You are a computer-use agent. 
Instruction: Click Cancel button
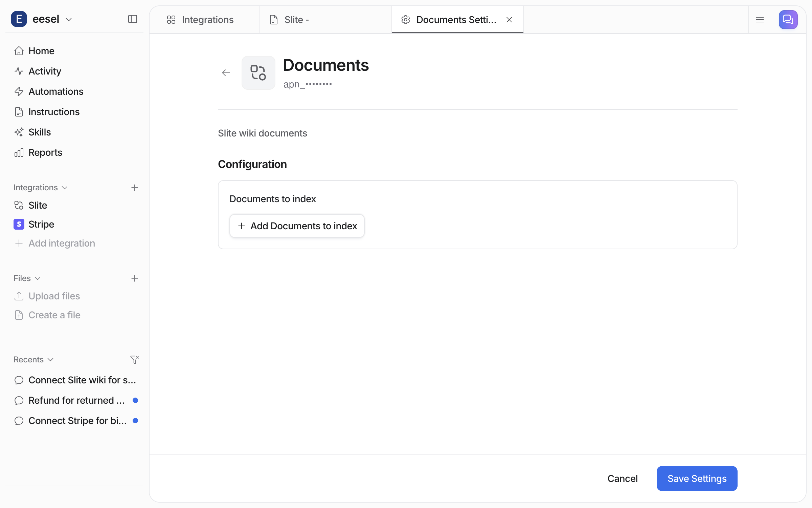coord(623,479)
